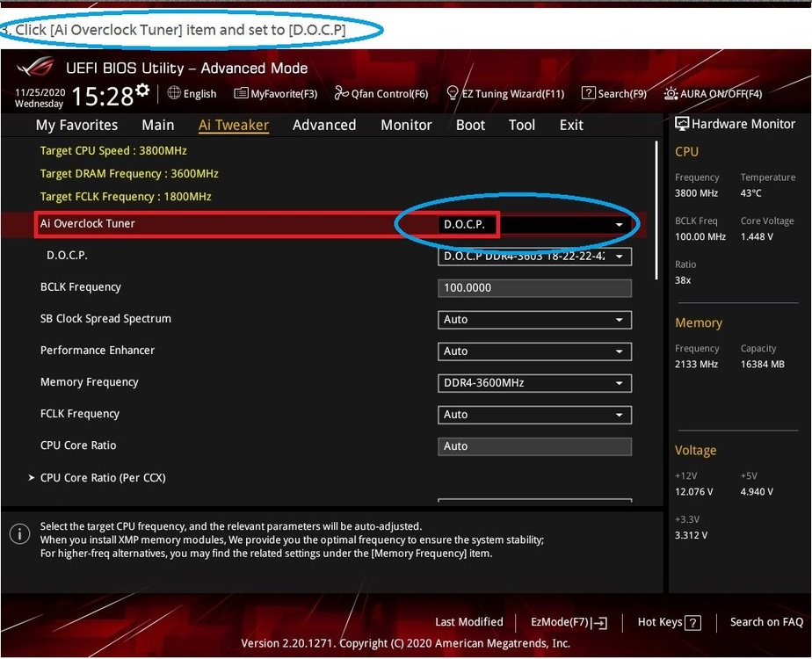
Task: Open MyFavorite(F3) icon in toolbar
Action: click(x=241, y=93)
